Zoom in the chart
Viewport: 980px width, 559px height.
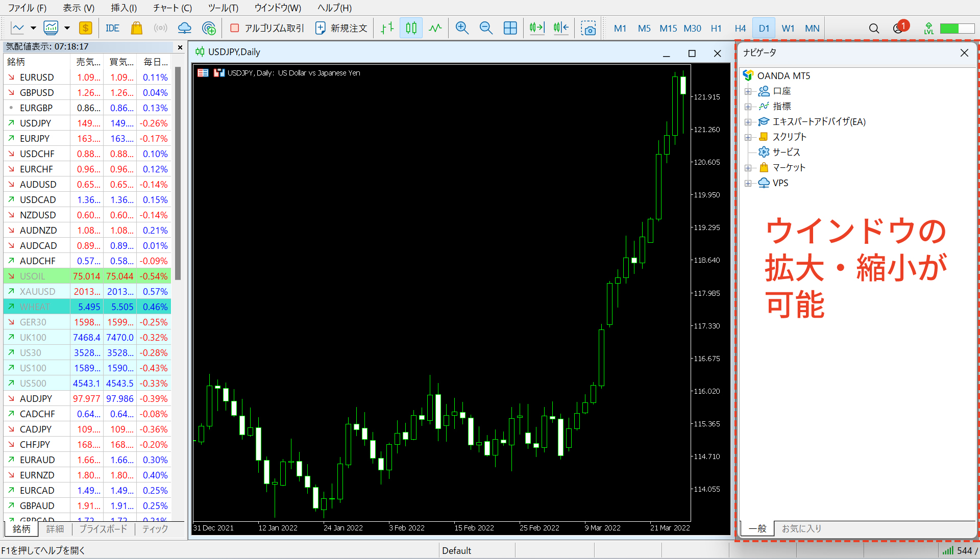click(x=462, y=28)
